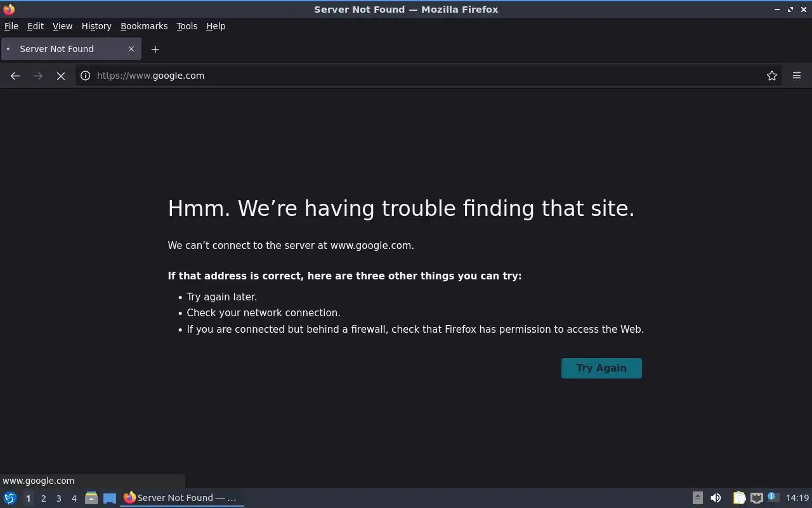This screenshot has height=508, width=812.
Task: Click www.google.com status text at bottom-left
Action: [x=38, y=481]
